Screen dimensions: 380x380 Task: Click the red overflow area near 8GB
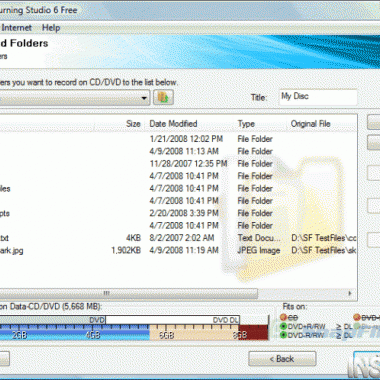253,333
